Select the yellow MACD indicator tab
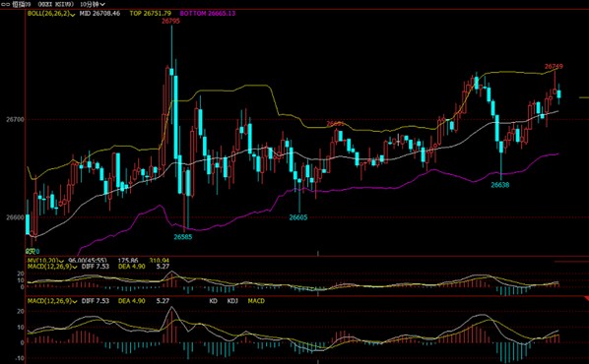589x364 pixels. point(256,301)
